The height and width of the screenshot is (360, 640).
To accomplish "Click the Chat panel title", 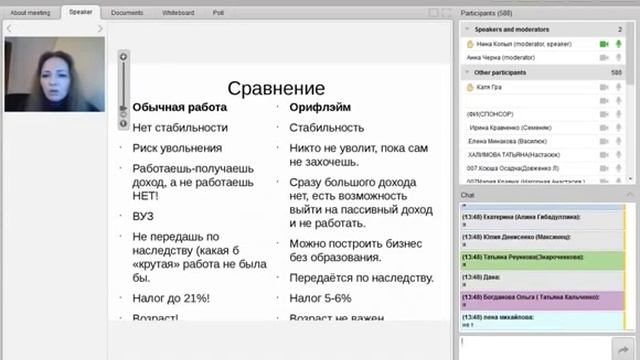I will pyautogui.click(x=467, y=195).
